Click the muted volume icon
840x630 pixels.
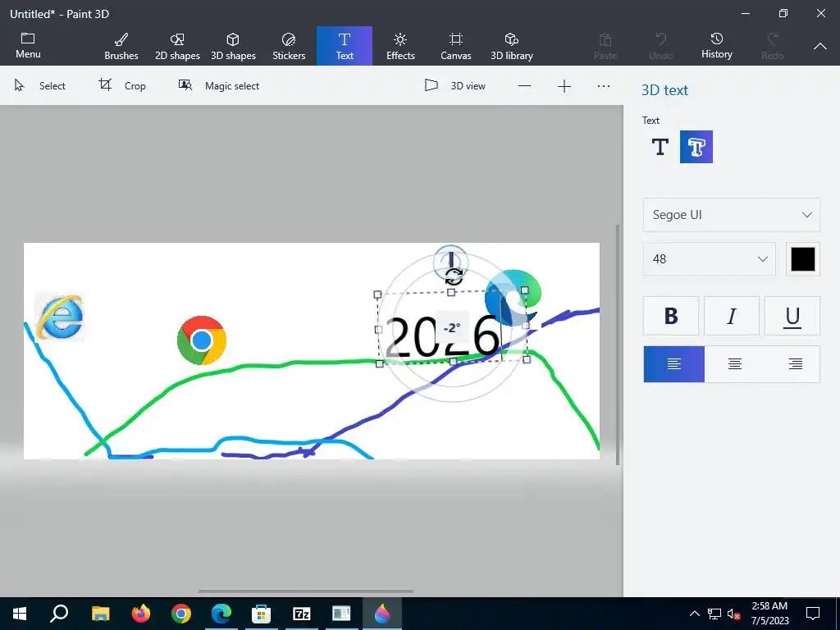pos(734,614)
